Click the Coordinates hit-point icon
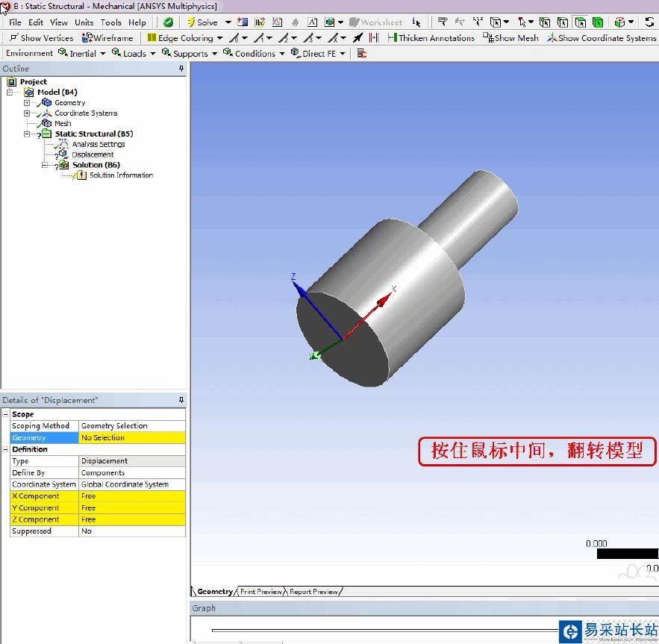 (x=478, y=22)
